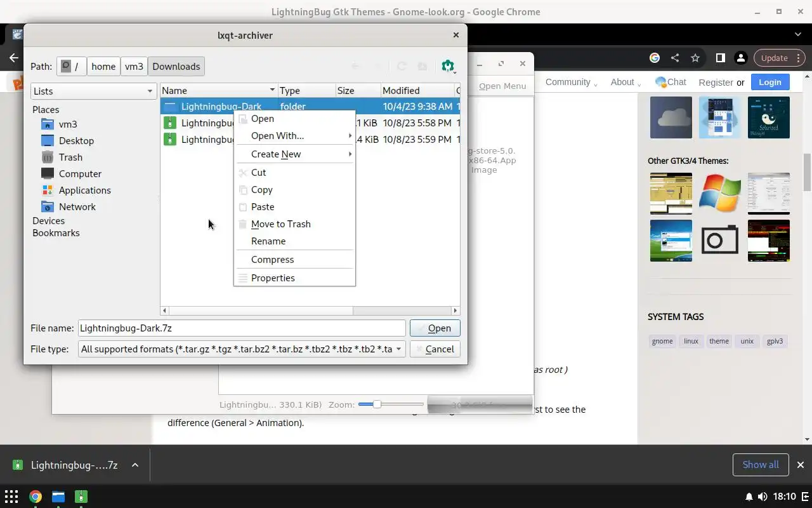
Task: Open the Lists view mode combo box
Action: [93, 91]
